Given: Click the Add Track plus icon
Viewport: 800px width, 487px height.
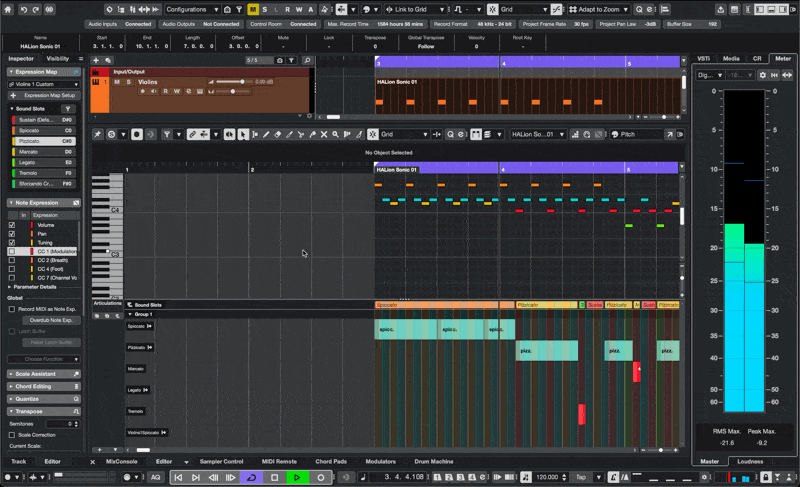Looking at the screenshot, I should (x=97, y=61).
